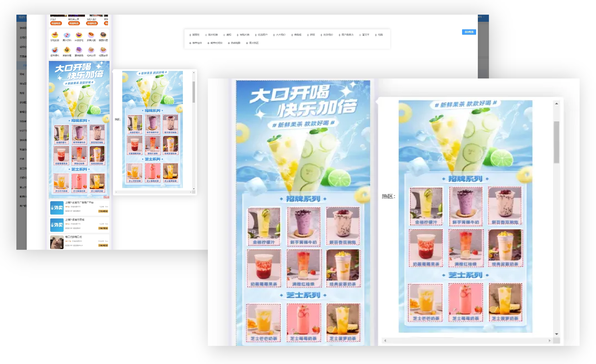Add the 搜索框 component
596x364 pixels.
click(194, 35)
